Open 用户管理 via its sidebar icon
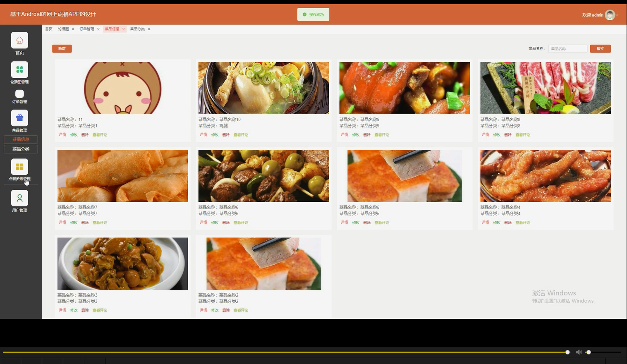Screen dimensions: 627x364 point(19,198)
